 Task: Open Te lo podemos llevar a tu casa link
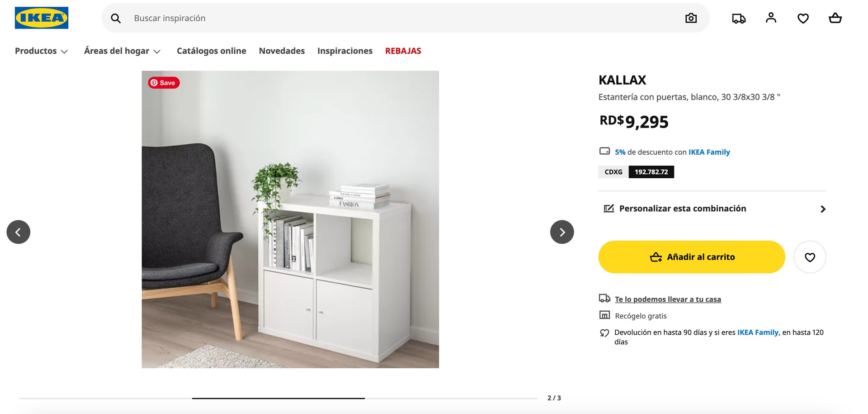coord(668,299)
